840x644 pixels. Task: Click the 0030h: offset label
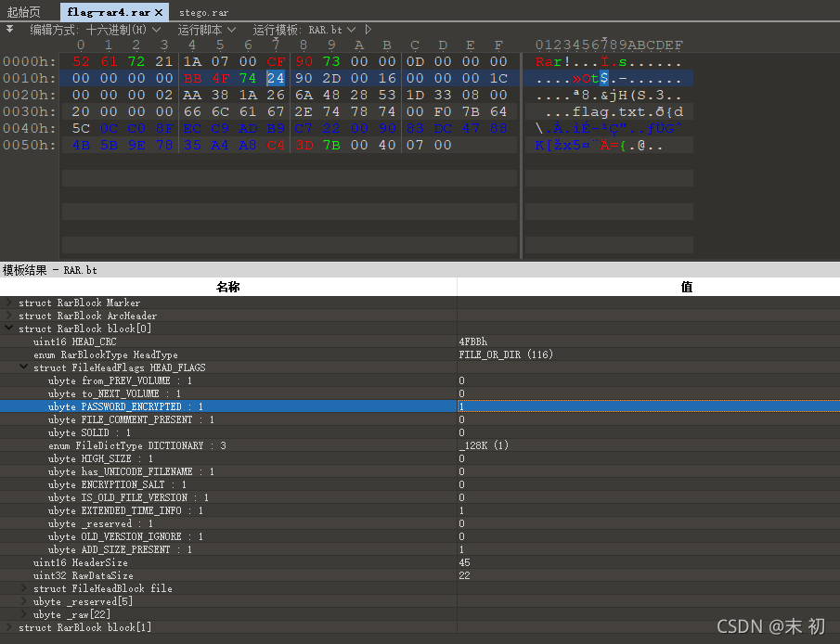[30, 111]
